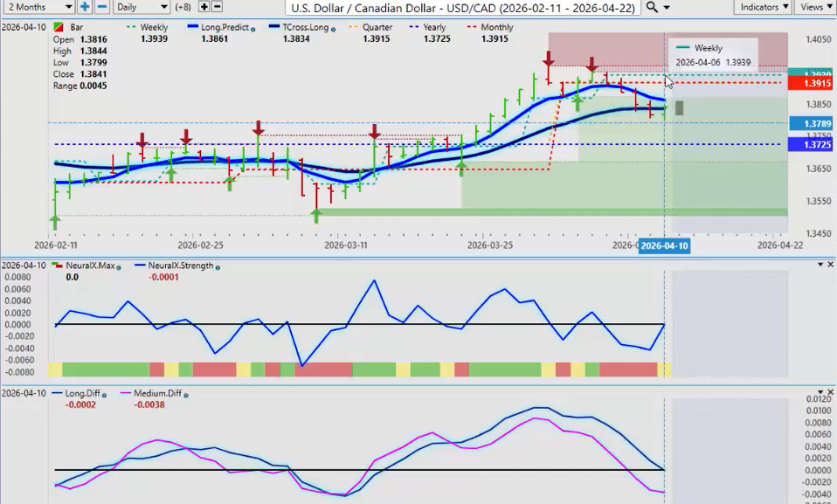Toggle the dot next to Long.Predict
Image resolution: width=837 pixels, height=504 pixels.
click(252, 28)
